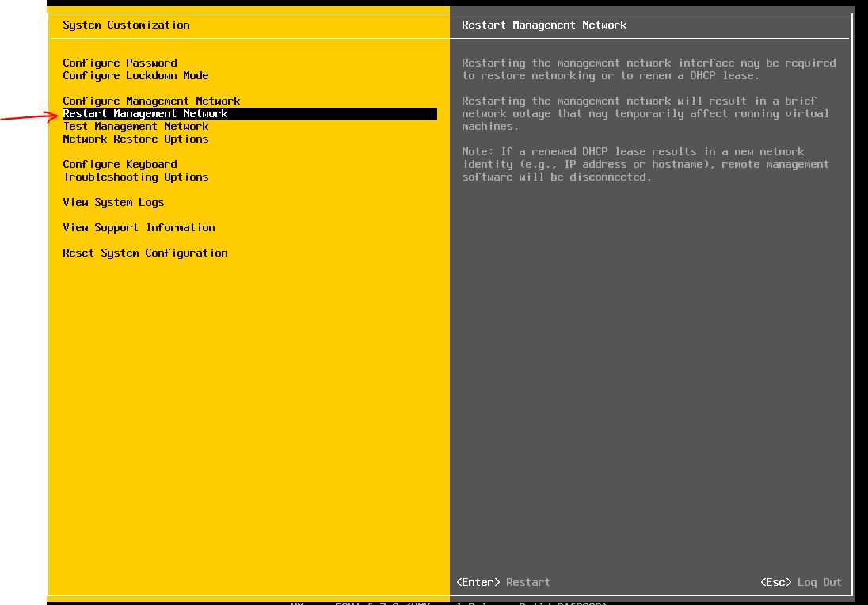
Task: Select View Support Information
Action: pyautogui.click(x=139, y=227)
